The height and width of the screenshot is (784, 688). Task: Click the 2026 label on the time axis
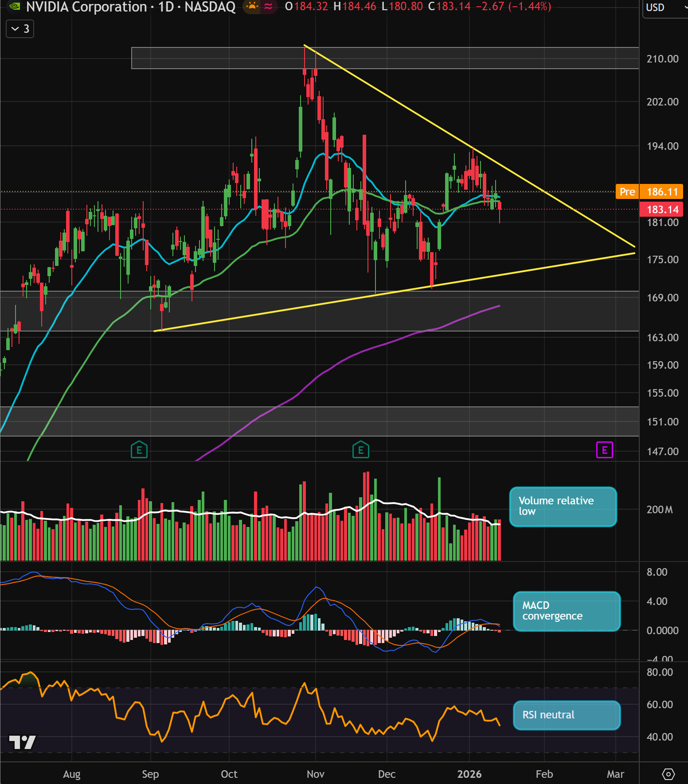469,774
